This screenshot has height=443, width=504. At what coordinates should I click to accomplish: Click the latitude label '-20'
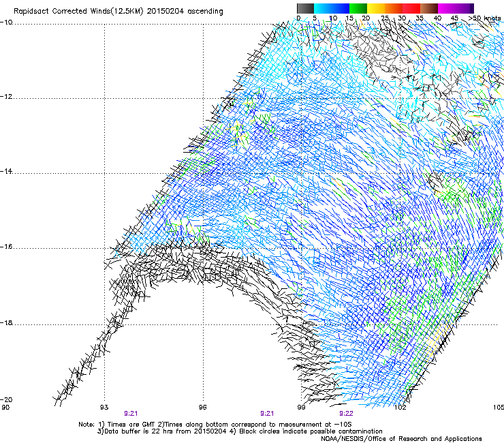[x=6, y=399]
